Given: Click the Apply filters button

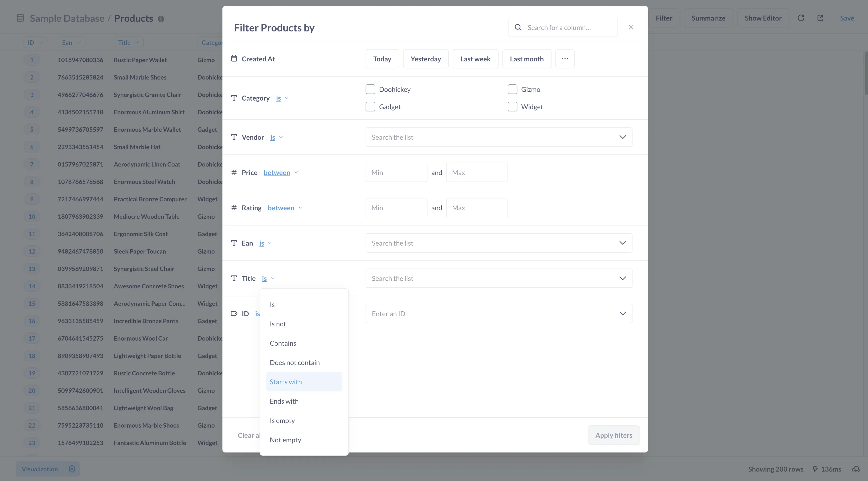Looking at the screenshot, I should (x=613, y=435).
